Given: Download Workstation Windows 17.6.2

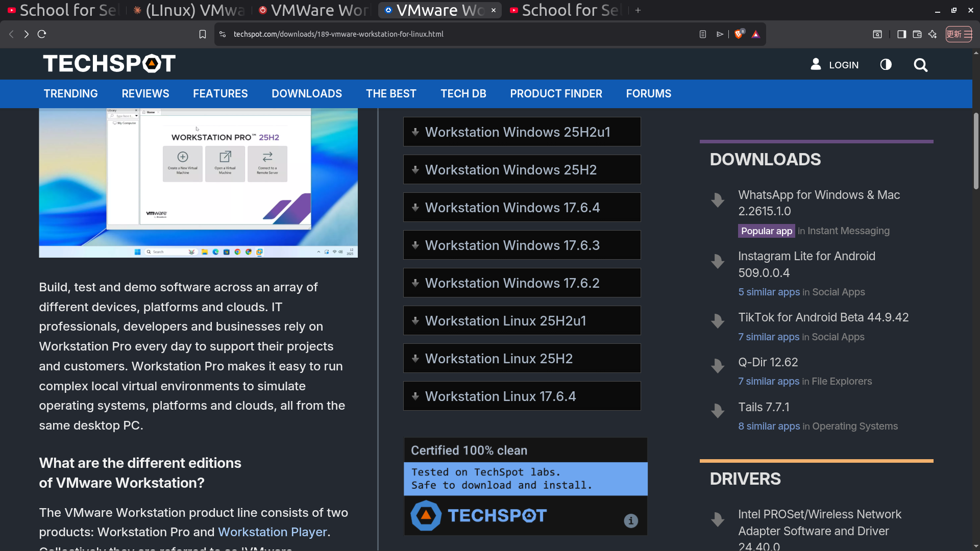Looking at the screenshot, I should 522,283.
